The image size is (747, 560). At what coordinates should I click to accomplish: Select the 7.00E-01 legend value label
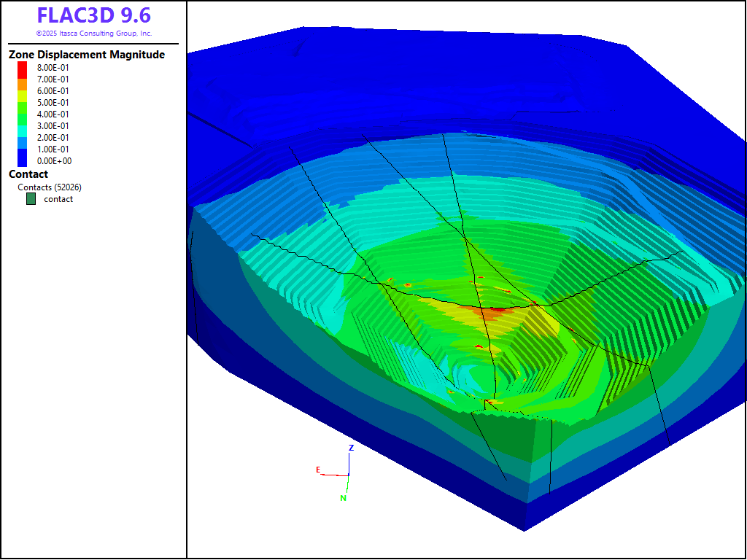pos(53,79)
